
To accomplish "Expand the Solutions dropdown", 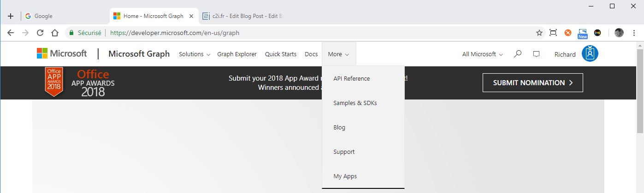I will [x=195, y=54].
